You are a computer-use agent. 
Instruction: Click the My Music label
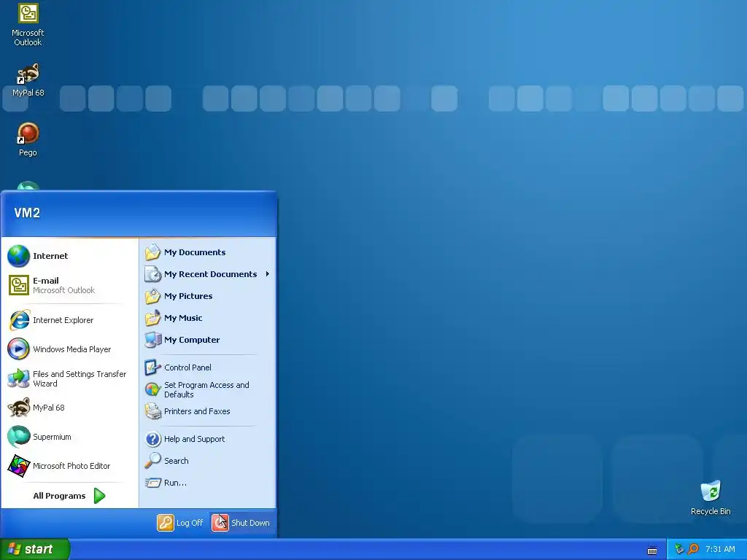point(183,318)
